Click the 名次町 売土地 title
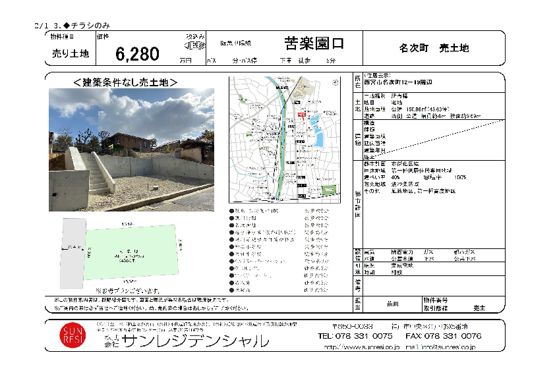The image size is (555, 392). point(434,48)
